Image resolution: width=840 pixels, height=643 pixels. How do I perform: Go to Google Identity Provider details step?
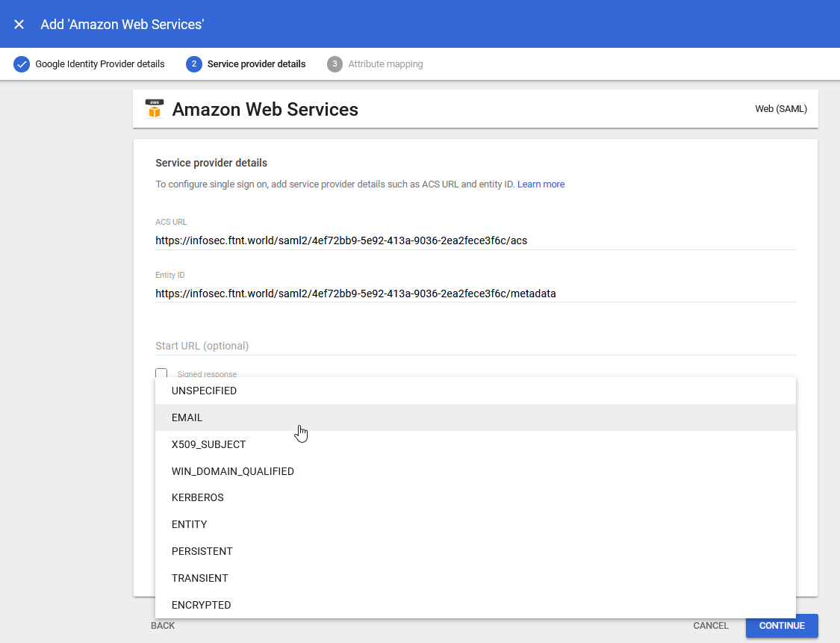pos(99,64)
